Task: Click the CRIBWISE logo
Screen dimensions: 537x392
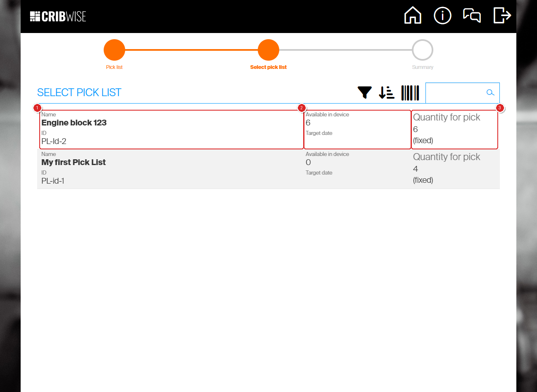Action: pyautogui.click(x=58, y=17)
